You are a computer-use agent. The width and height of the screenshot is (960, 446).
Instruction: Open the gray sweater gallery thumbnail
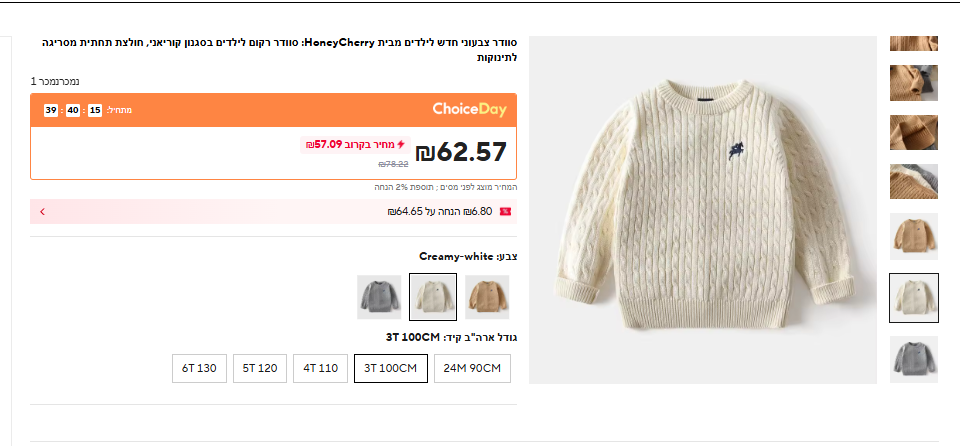(913, 359)
